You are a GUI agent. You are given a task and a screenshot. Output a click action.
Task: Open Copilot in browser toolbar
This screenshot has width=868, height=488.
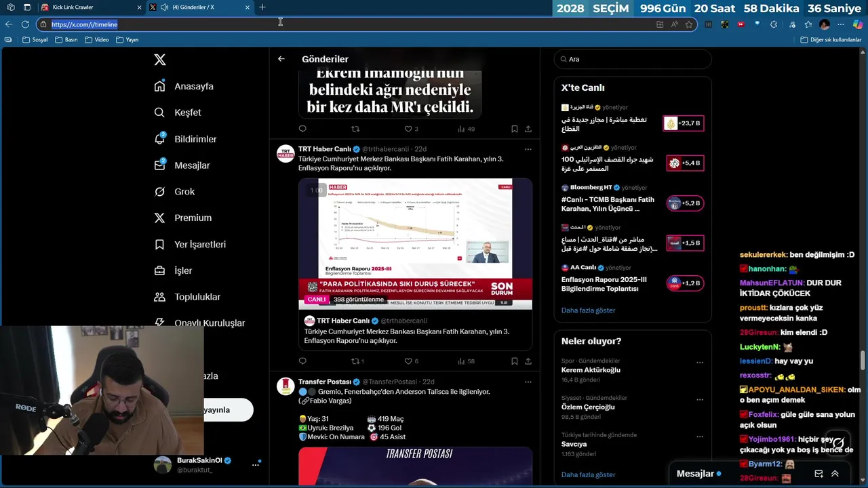tap(858, 24)
